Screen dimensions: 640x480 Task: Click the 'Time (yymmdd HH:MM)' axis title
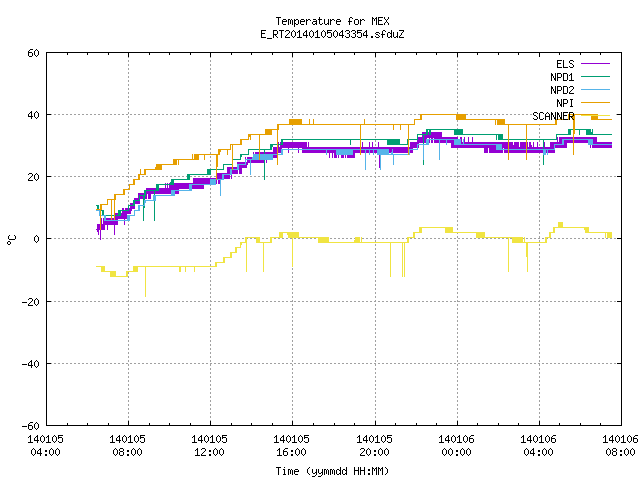tap(332, 471)
